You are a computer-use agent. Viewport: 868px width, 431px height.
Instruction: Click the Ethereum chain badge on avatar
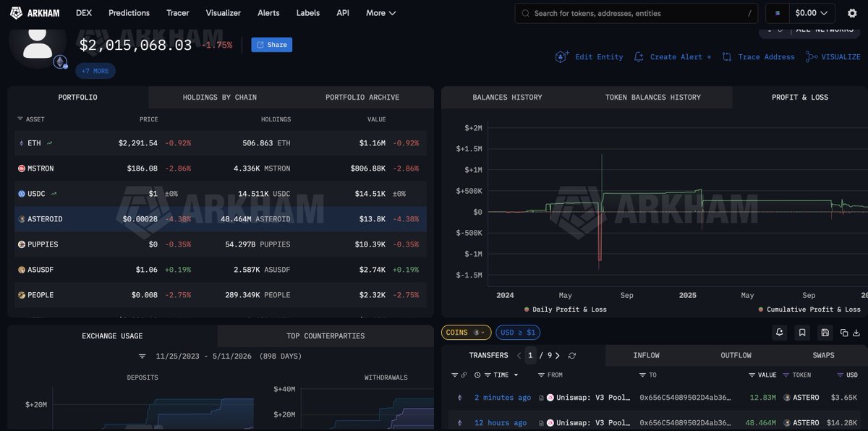[x=61, y=62]
